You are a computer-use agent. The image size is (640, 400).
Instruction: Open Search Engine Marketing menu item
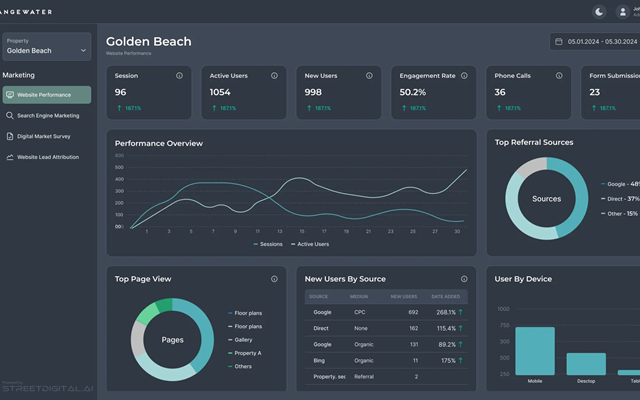[47, 116]
